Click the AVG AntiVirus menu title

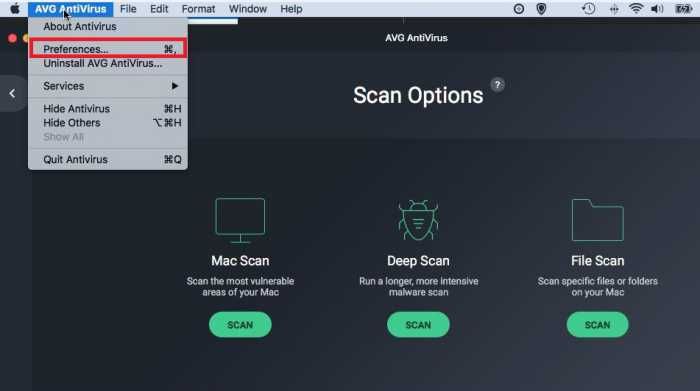pos(71,9)
